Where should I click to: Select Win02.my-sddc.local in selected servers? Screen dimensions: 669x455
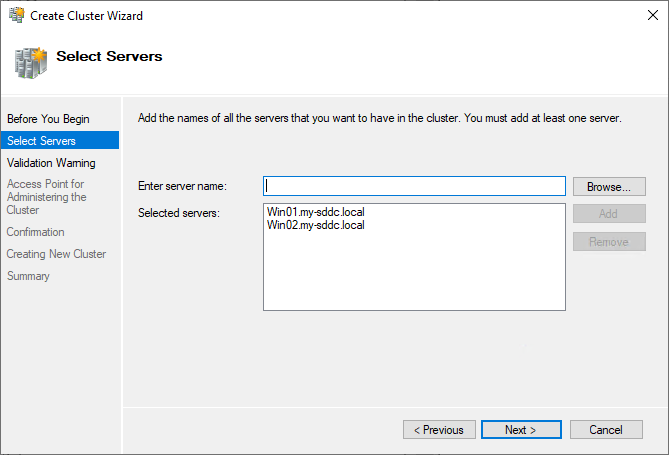(x=316, y=225)
